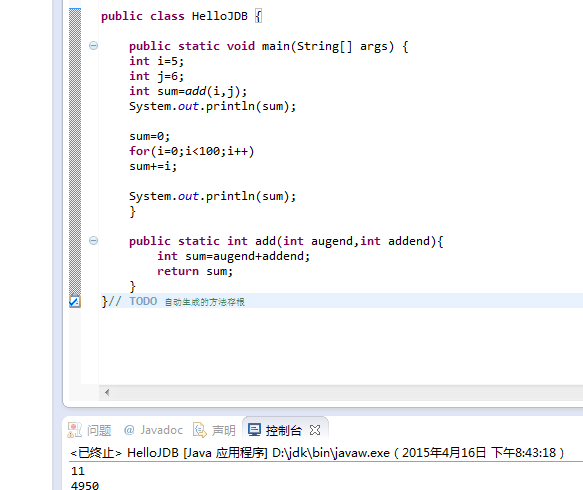
Task: Click the problems tab icon
Action: [x=74, y=430]
